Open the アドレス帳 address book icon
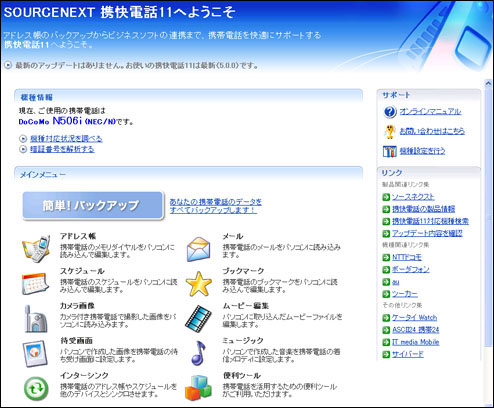This screenshot has width=494, height=408. click(36, 249)
